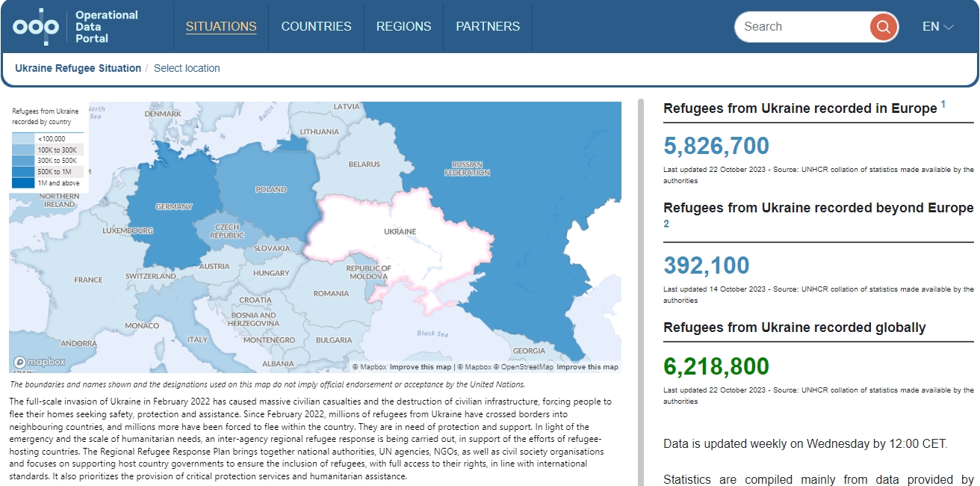This screenshot has height=486, width=980.
Task: Select the <100,000 legend color swatch
Action: [24, 139]
